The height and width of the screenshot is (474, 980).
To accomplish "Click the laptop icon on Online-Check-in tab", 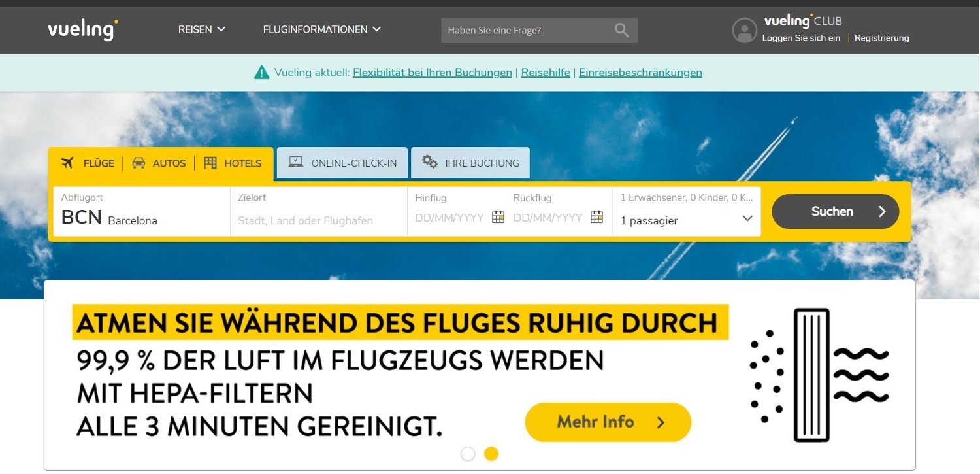I will coord(296,162).
